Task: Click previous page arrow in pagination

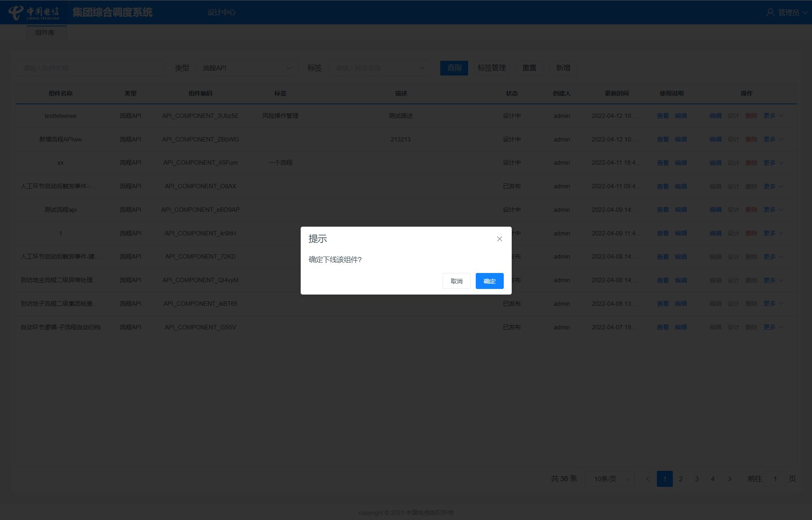Action: point(648,479)
